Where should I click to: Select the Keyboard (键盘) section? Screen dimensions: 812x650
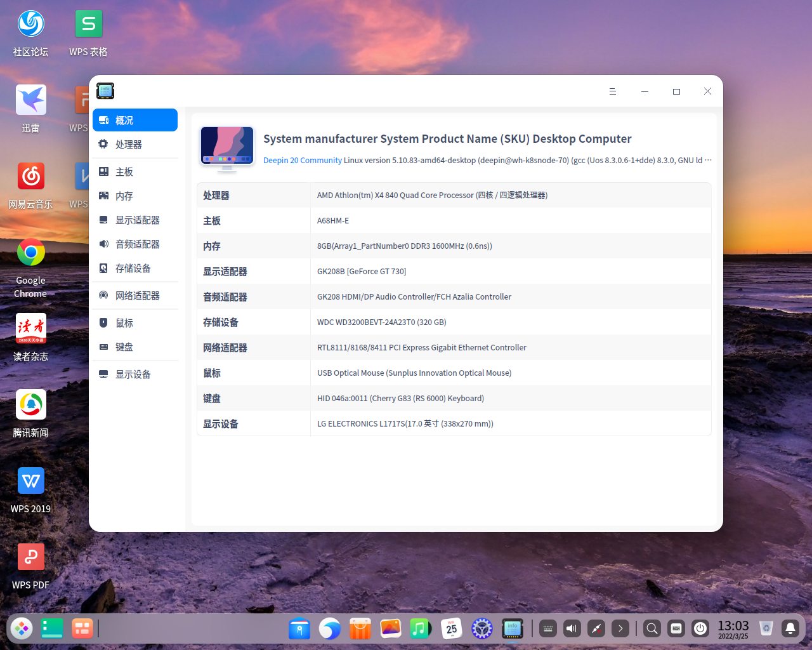tap(123, 347)
